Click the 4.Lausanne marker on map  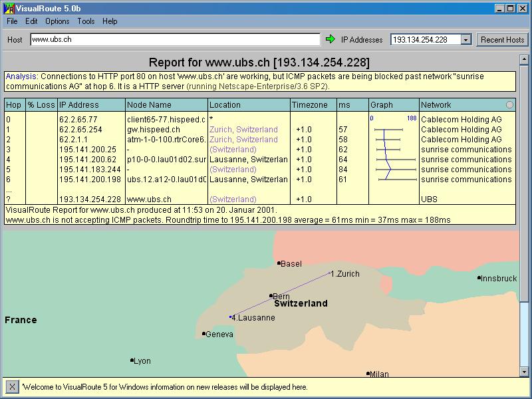click(252, 318)
